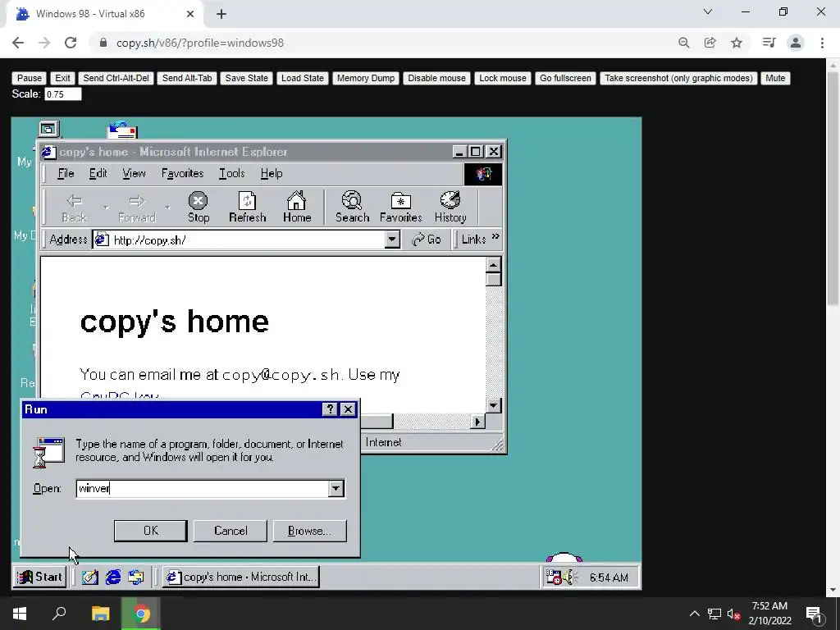This screenshot has width=840, height=630.
Task: Click the Windows 98 clock showing 6:54 AM
Action: coord(609,577)
